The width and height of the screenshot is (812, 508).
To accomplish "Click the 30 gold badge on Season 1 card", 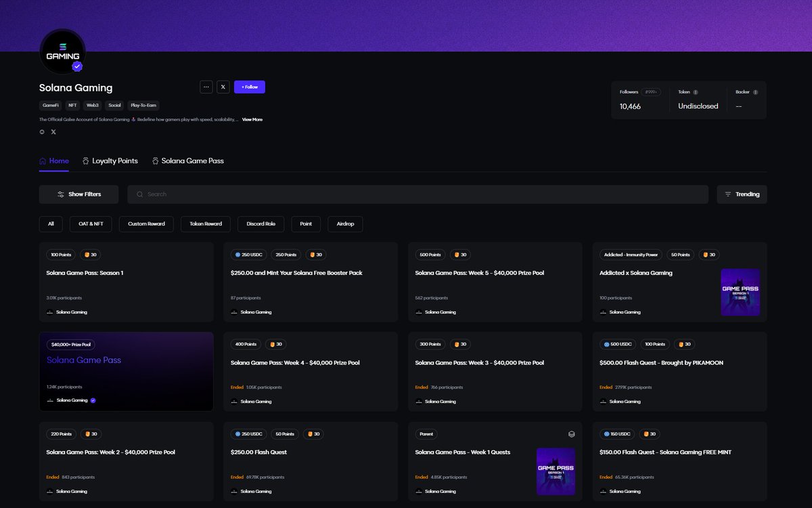I will pyautogui.click(x=90, y=255).
